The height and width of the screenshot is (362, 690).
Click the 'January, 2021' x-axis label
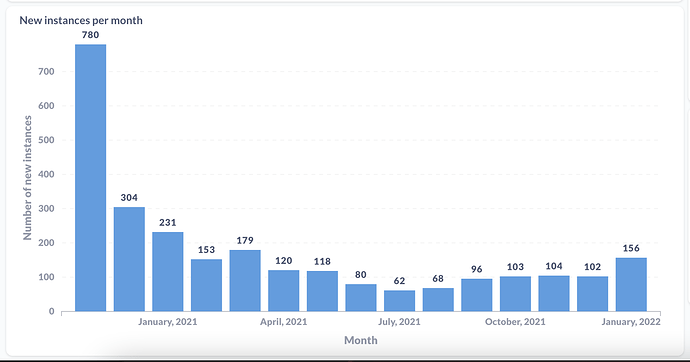pos(168,322)
